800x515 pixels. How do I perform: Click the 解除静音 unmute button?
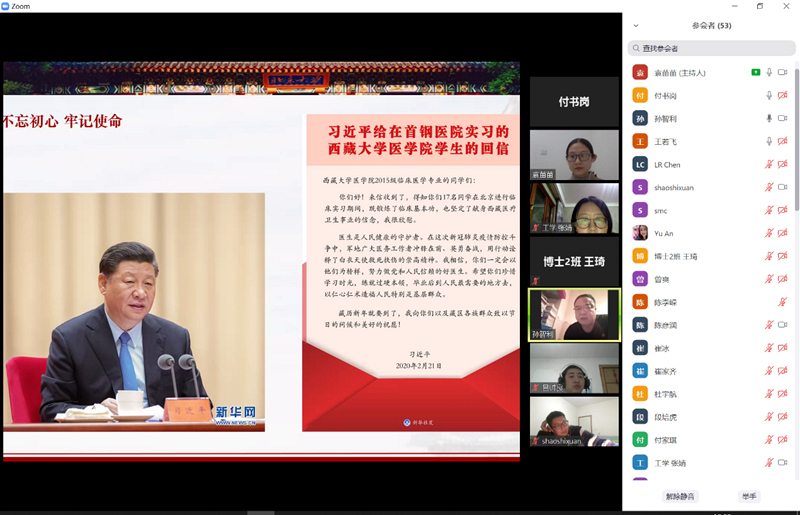tap(680, 496)
